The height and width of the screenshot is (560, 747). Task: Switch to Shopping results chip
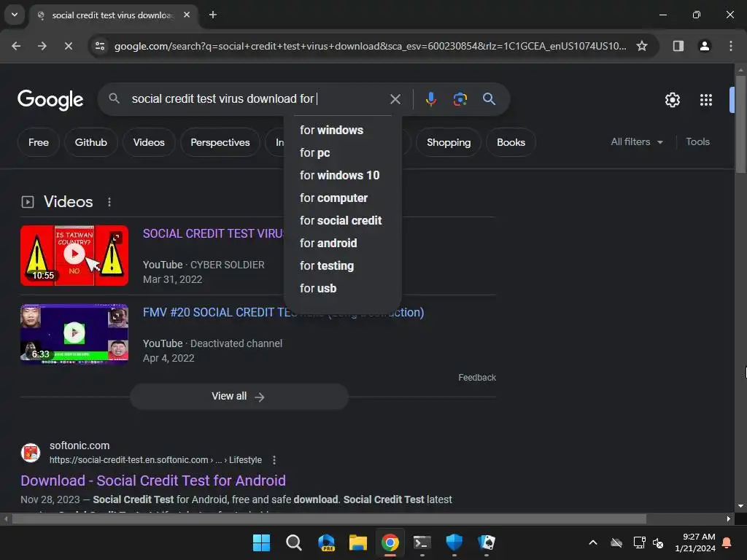point(449,142)
